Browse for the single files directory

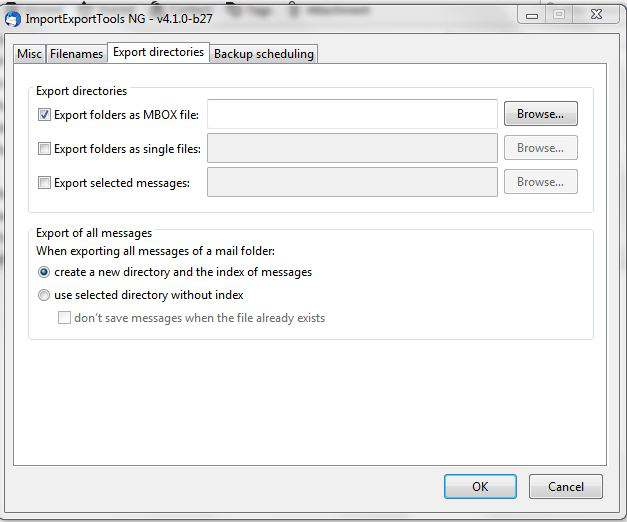(541, 148)
